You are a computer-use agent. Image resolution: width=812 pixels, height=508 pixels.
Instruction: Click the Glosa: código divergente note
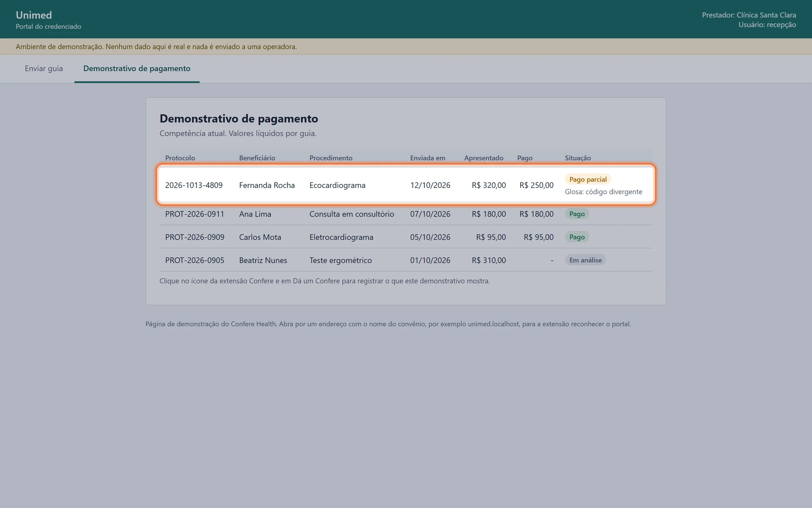604,192
